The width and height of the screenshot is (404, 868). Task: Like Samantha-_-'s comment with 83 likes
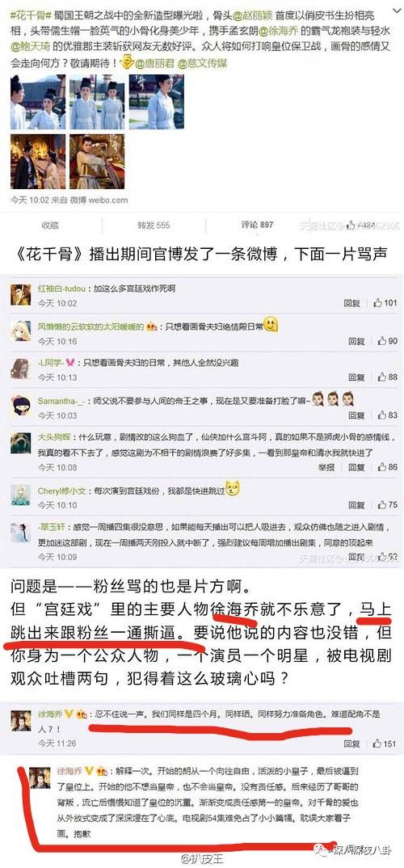tap(387, 415)
